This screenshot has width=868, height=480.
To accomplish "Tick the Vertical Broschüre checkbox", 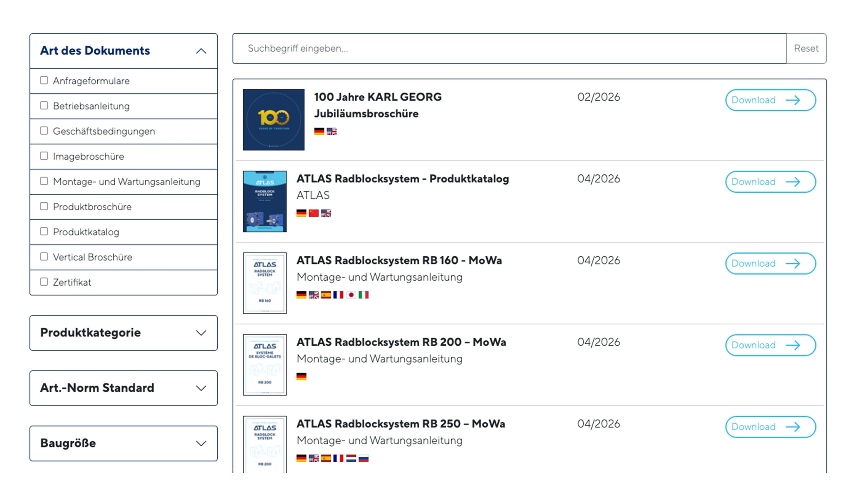I will tap(44, 256).
